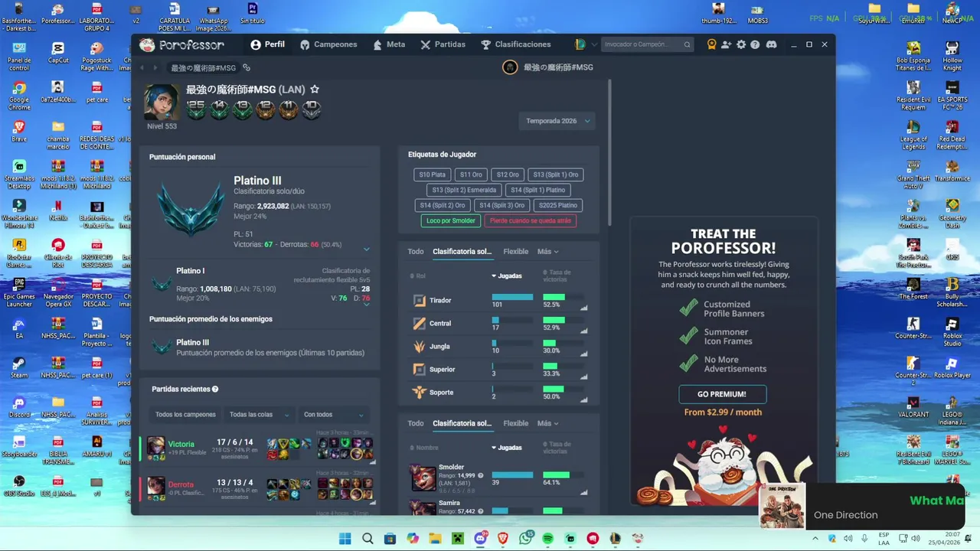Open the Más dropdown in the champions panel
The height and width of the screenshot is (551, 980).
pos(547,423)
